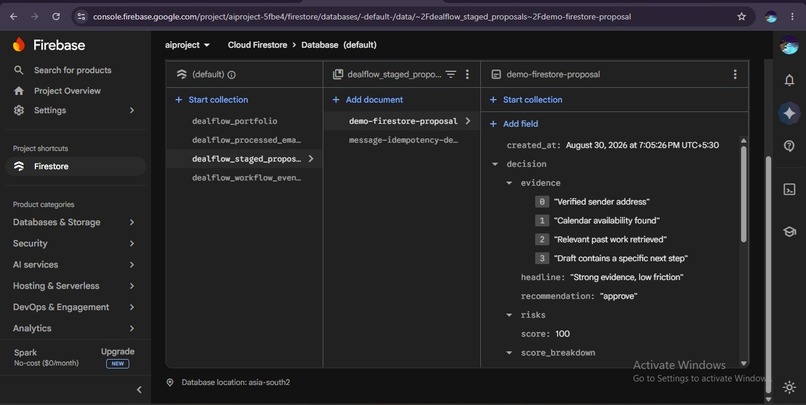Screen dimensions: 806x405
Task: Collapse the evidence array triangle
Action: coord(509,183)
